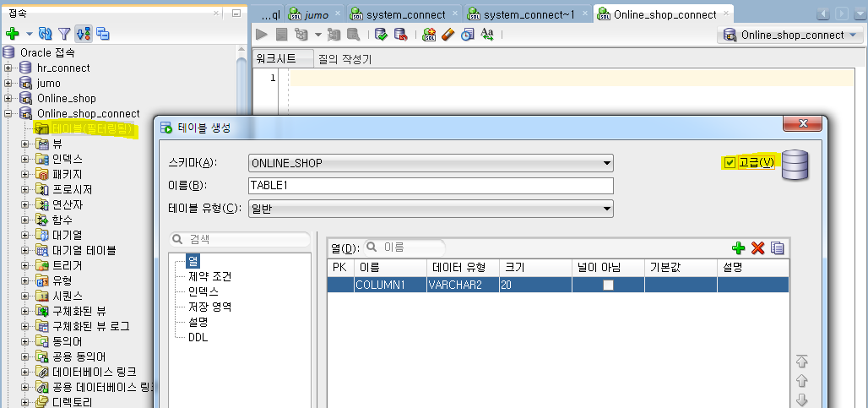Toggle the 널이 아님 checkbox for COLUMN1
868x408 pixels.
(609, 286)
